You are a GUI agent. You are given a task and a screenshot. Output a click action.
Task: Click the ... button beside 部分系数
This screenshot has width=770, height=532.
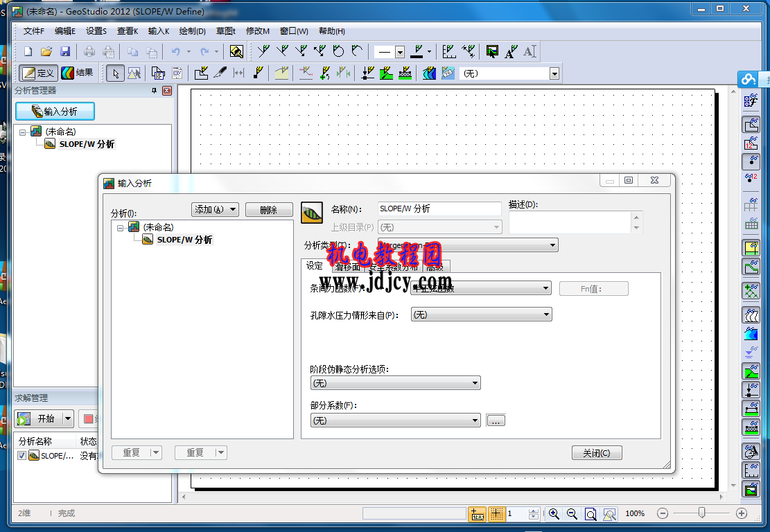(496, 420)
